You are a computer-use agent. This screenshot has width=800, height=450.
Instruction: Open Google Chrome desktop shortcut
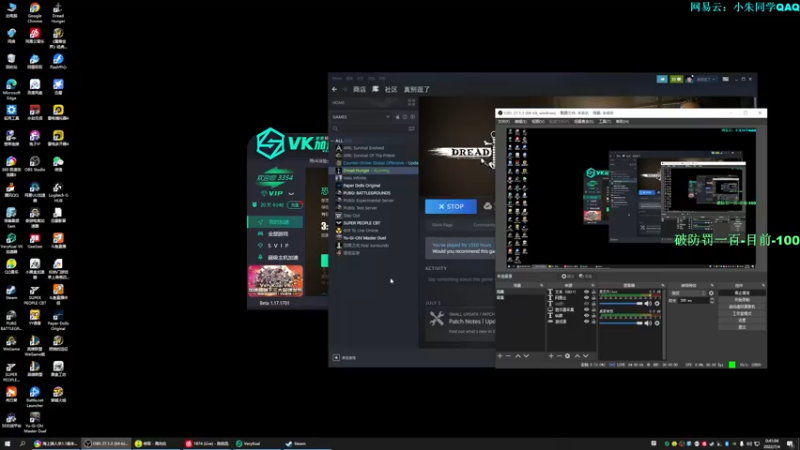pos(35,13)
